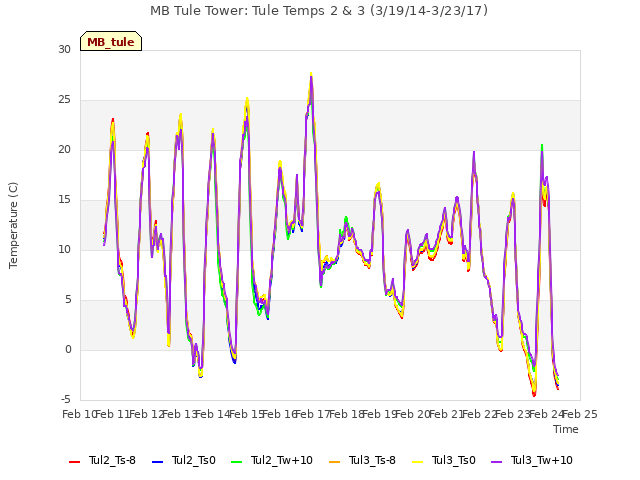Image resolution: width=640 pixels, height=480 pixels.
Task: Click the purple Tul3_Tw+10 legend swatch
Action: (x=496, y=462)
